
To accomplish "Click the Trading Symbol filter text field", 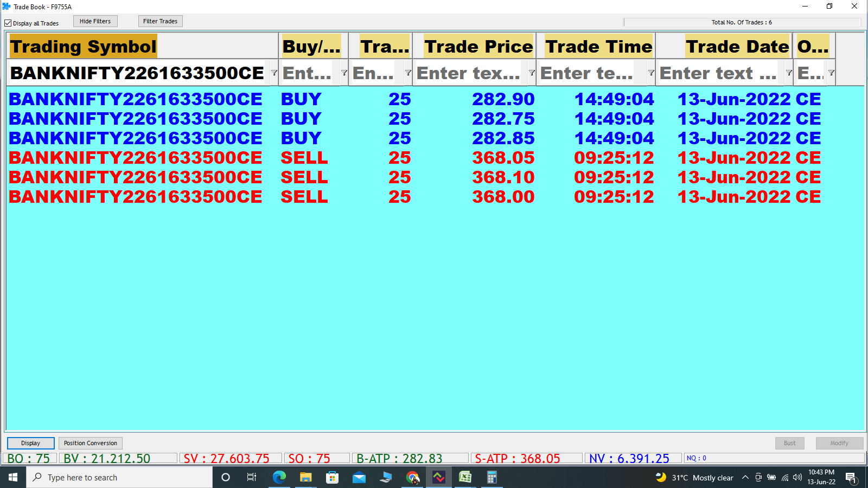I will [x=138, y=73].
